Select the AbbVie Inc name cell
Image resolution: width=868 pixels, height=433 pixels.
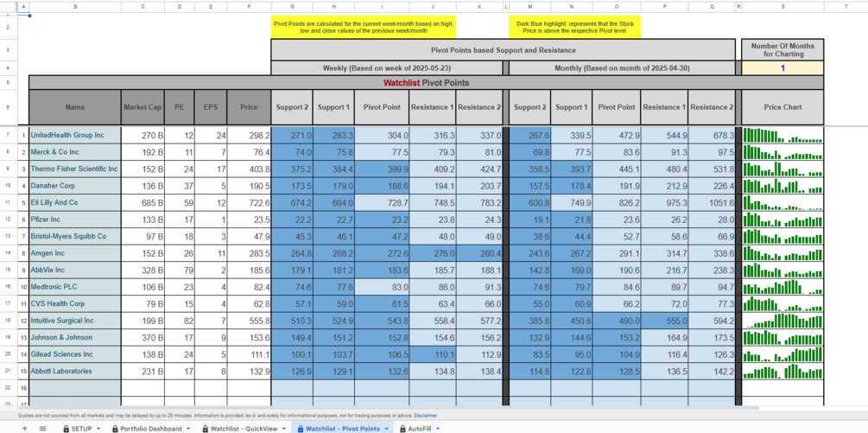pos(75,271)
